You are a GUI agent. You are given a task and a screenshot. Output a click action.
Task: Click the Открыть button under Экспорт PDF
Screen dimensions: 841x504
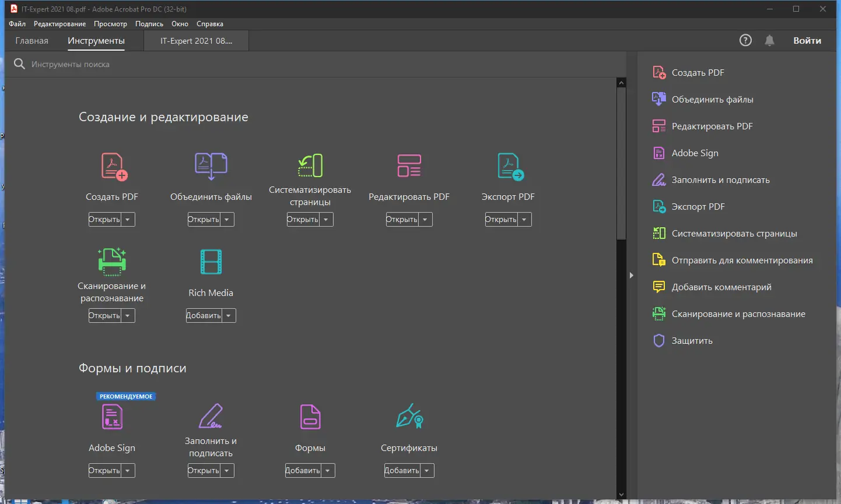tap(502, 220)
